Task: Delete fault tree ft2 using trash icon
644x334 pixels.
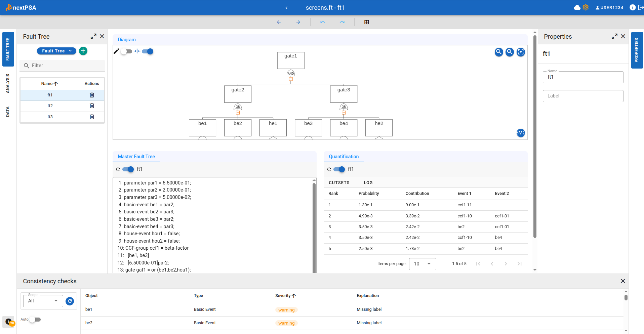Action: (91, 106)
